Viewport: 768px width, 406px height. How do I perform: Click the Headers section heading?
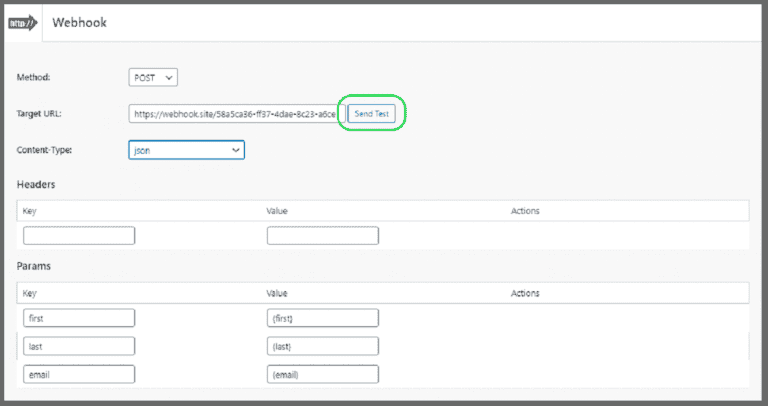[36, 185]
